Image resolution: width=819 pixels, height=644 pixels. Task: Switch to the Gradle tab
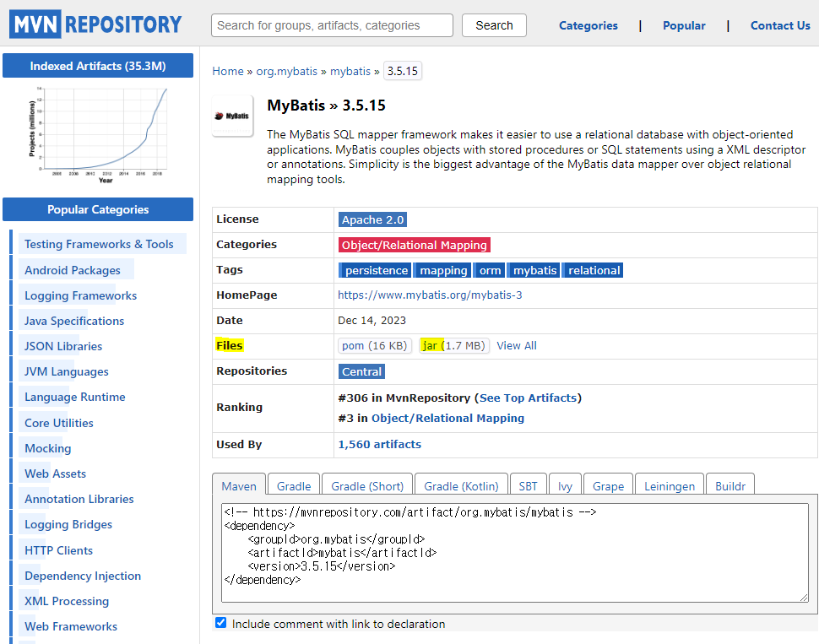[x=294, y=485]
